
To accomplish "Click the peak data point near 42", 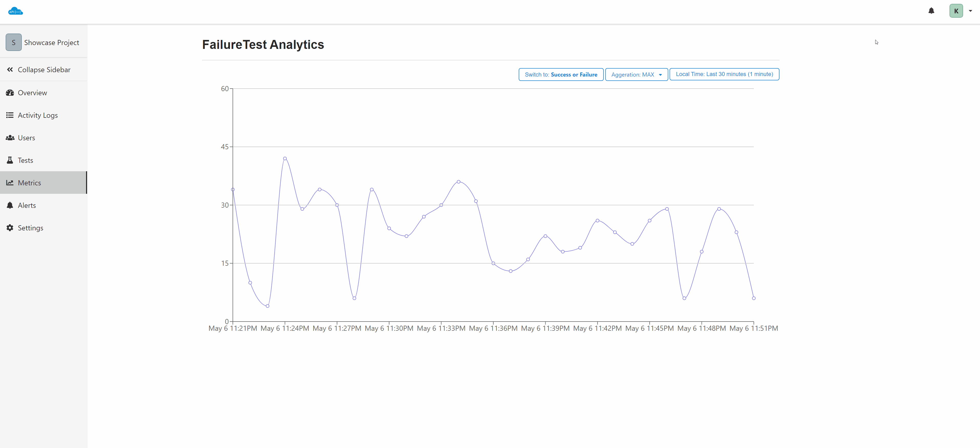I will pos(285,158).
